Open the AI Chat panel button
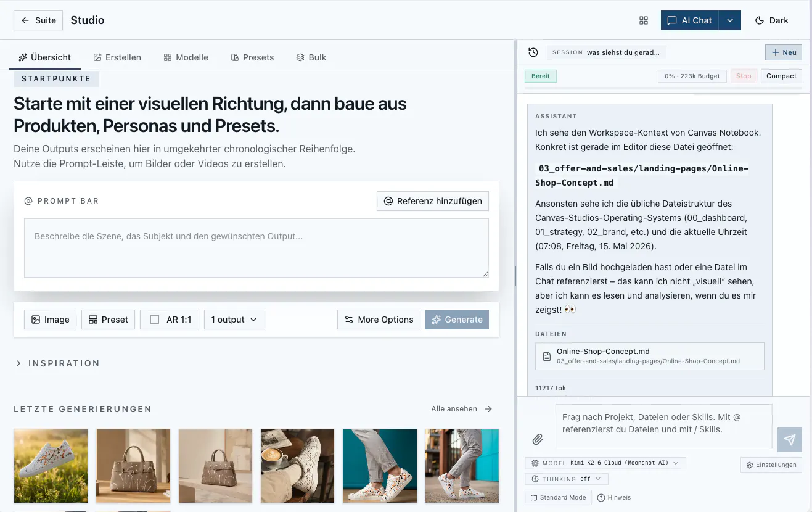 click(x=690, y=20)
